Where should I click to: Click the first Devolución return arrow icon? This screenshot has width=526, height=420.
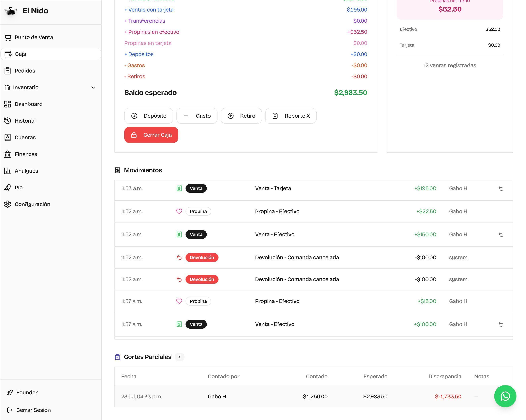tap(179, 257)
